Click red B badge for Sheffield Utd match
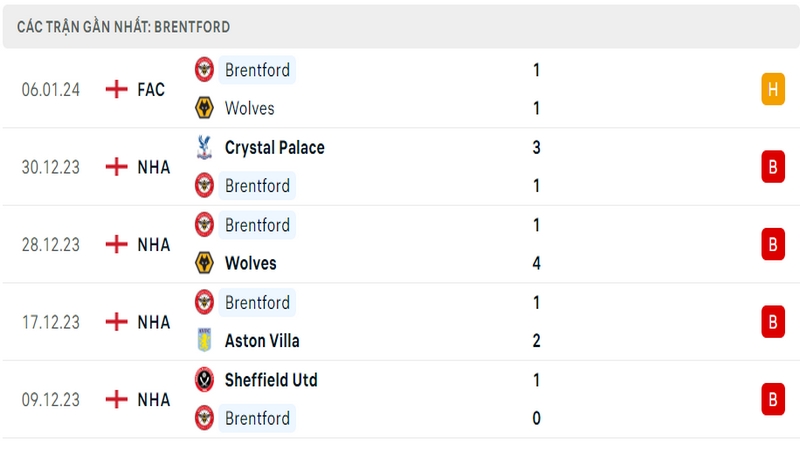Screen dimensions: 800x450 [x=773, y=399]
